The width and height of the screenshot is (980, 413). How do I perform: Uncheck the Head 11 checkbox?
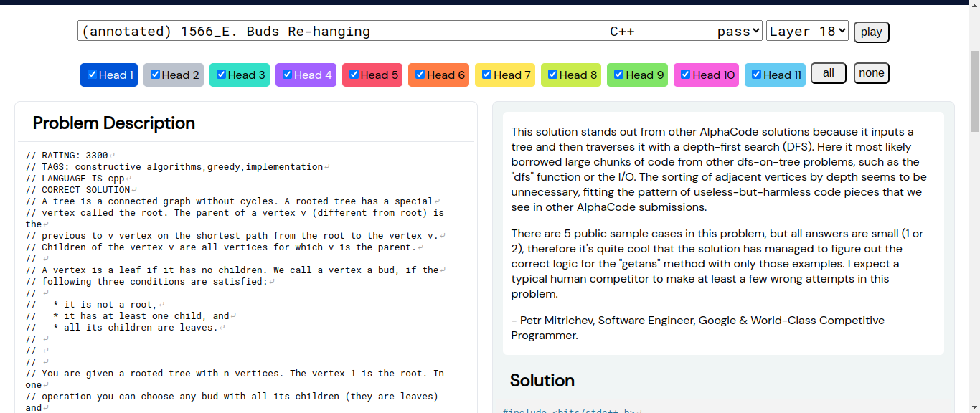click(756, 75)
